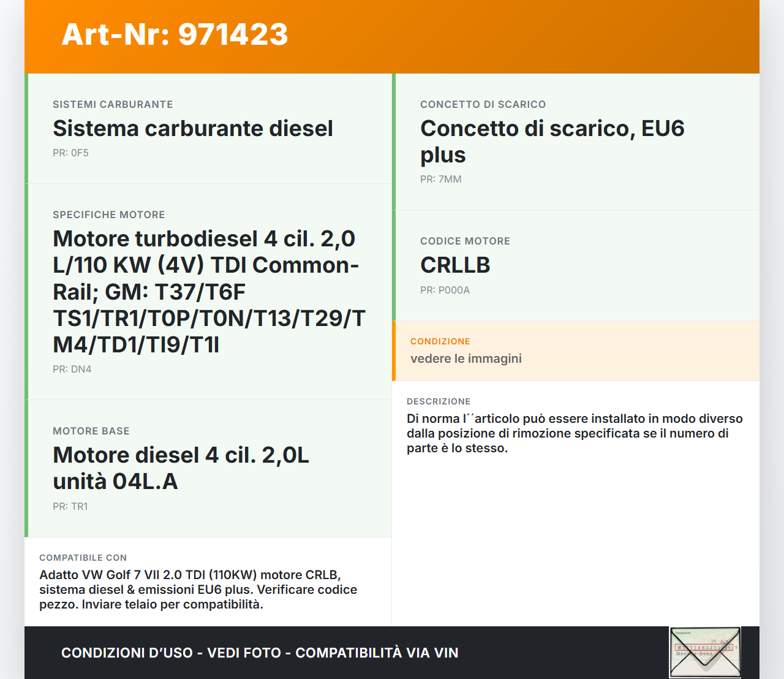Open the COMPATIBILE CON section

pyautogui.click(x=83, y=558)
